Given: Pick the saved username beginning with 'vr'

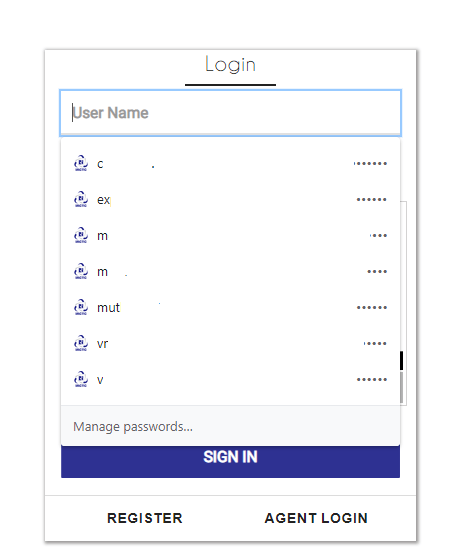Looking at the screenshot, I should tap(230, 343).
